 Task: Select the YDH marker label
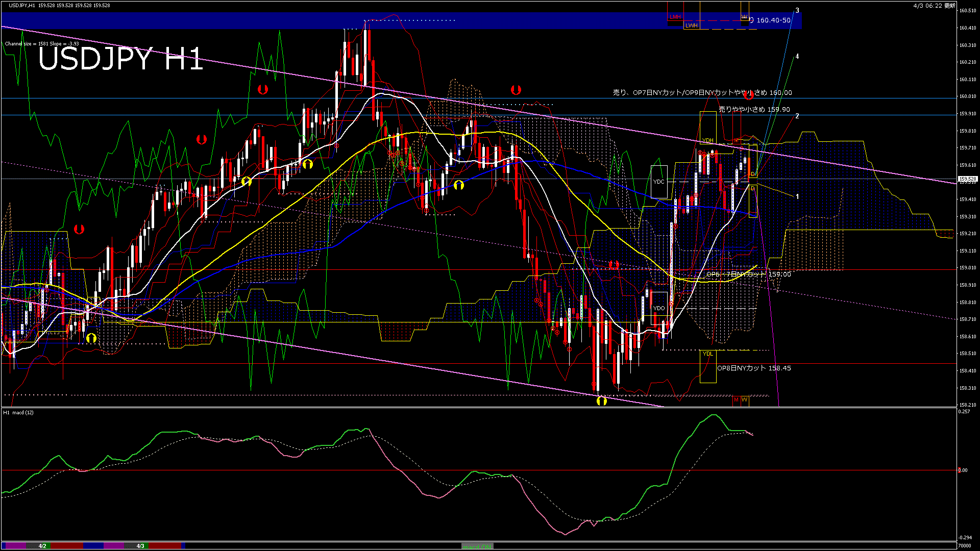(707, 140)
